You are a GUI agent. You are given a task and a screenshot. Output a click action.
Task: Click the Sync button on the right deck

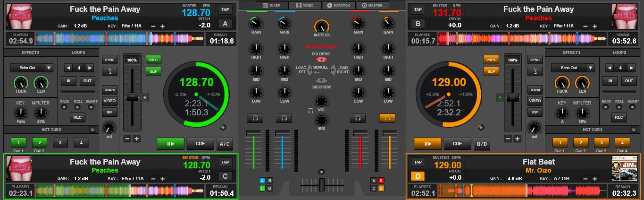[x=535, y=60]
